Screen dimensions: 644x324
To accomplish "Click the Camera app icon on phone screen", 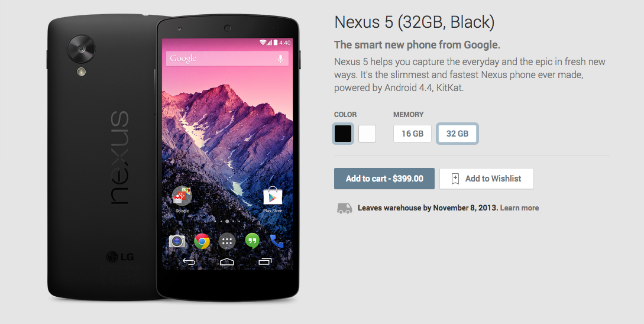I will (x=177, y=241).
